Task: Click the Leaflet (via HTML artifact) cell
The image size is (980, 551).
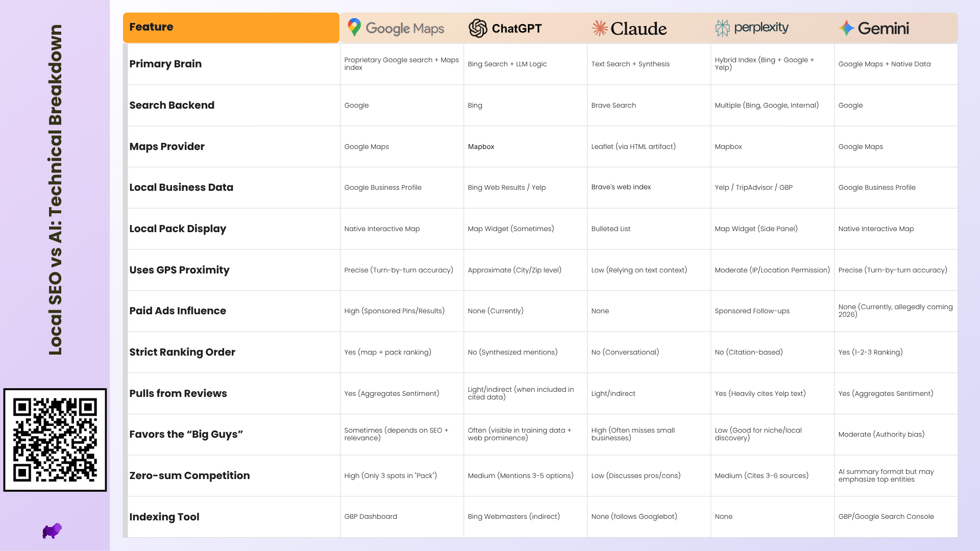Action: pyautogui.click(x=633, y=146)
